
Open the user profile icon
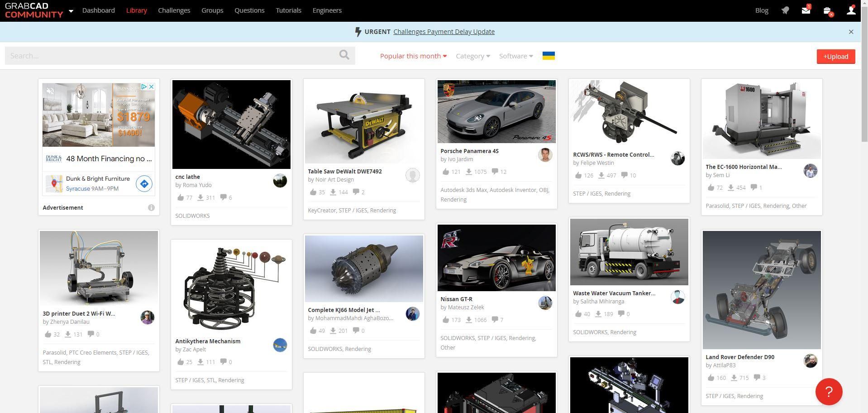[851, 10]
